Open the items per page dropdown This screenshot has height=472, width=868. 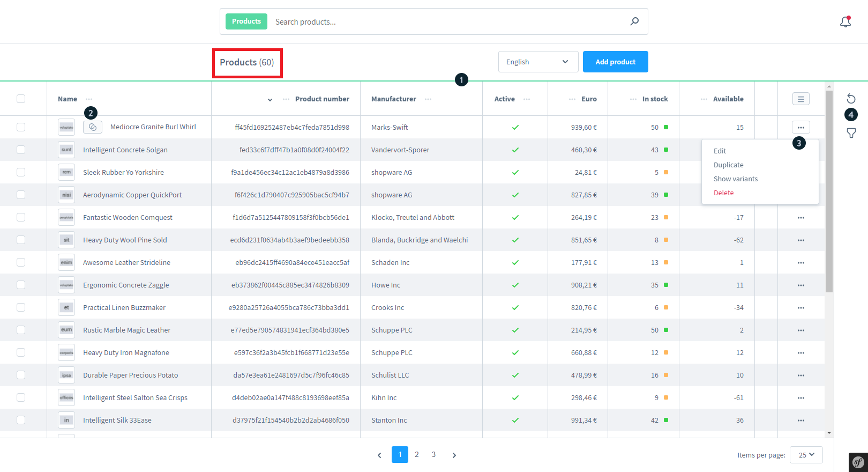click(x=806, y=455)
